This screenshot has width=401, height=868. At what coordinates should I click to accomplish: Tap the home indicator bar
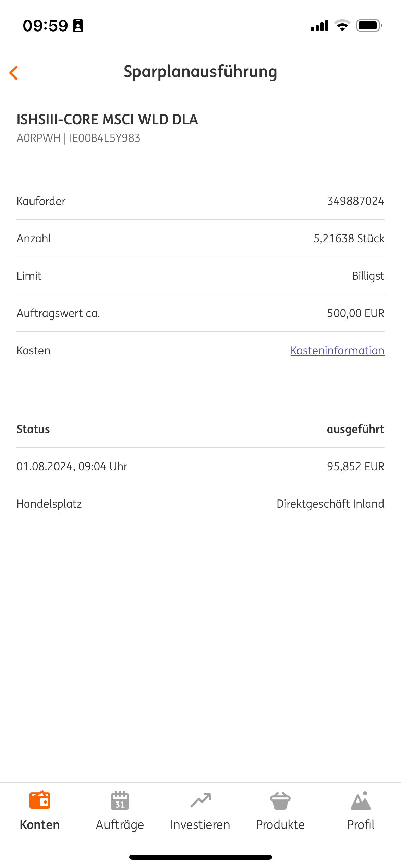click(x=200, y=857)
